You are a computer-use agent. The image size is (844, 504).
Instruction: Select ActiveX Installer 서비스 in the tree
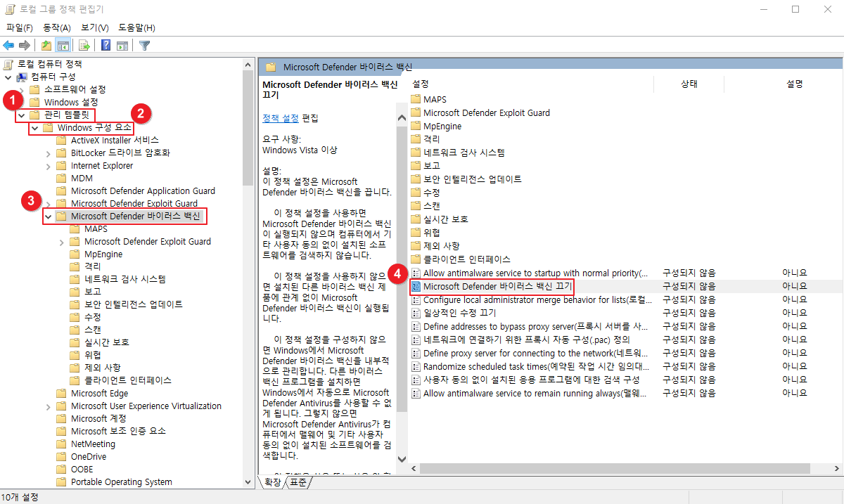pyautogui.click(x=115, y=140)
